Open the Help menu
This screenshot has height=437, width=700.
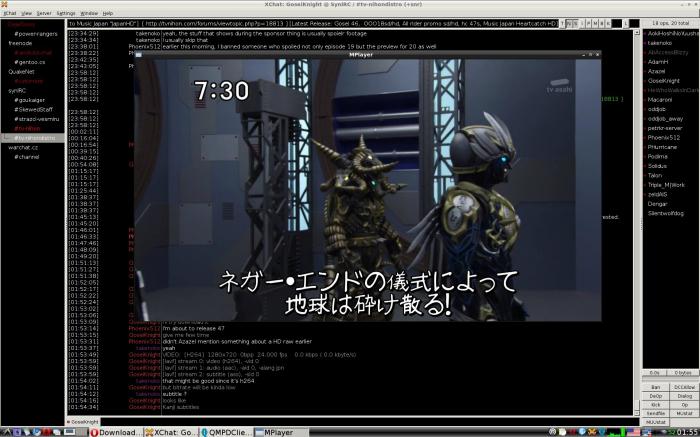coord(108,13)
